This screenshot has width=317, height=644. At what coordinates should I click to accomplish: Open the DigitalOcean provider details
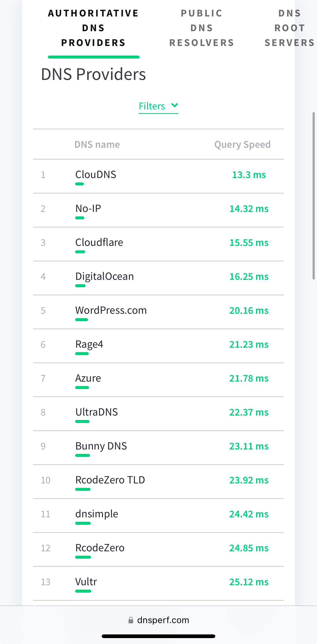[158, 278]
